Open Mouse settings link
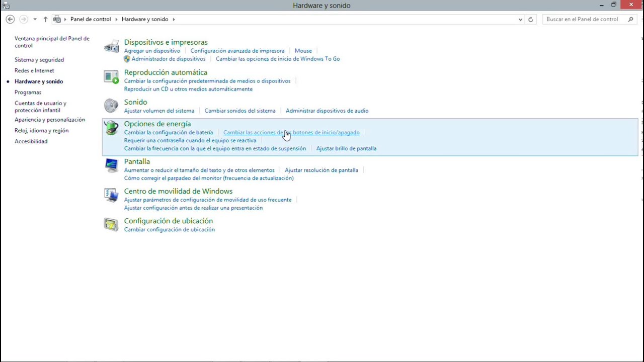Viewport: 644px width, 362px height. coord(303,51)
